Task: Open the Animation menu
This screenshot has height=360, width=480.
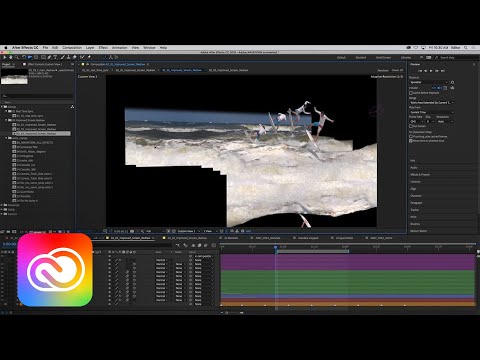Action: 120,48
